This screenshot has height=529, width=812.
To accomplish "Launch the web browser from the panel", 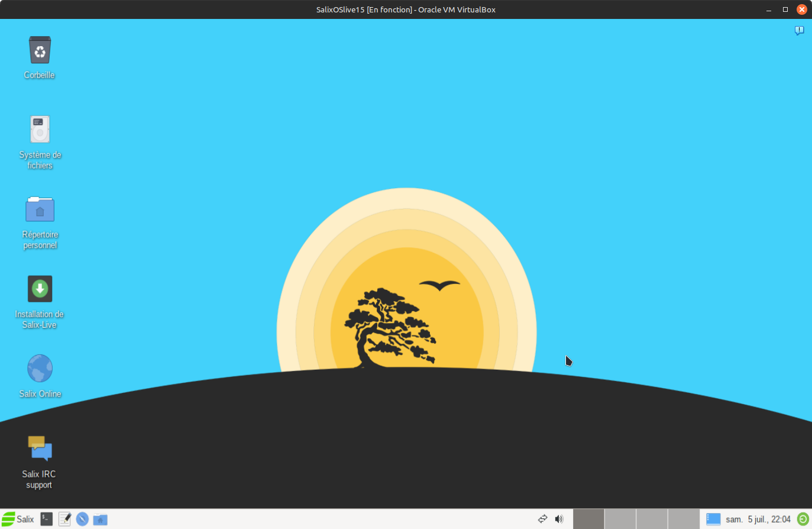I will (x=82, y=519).
